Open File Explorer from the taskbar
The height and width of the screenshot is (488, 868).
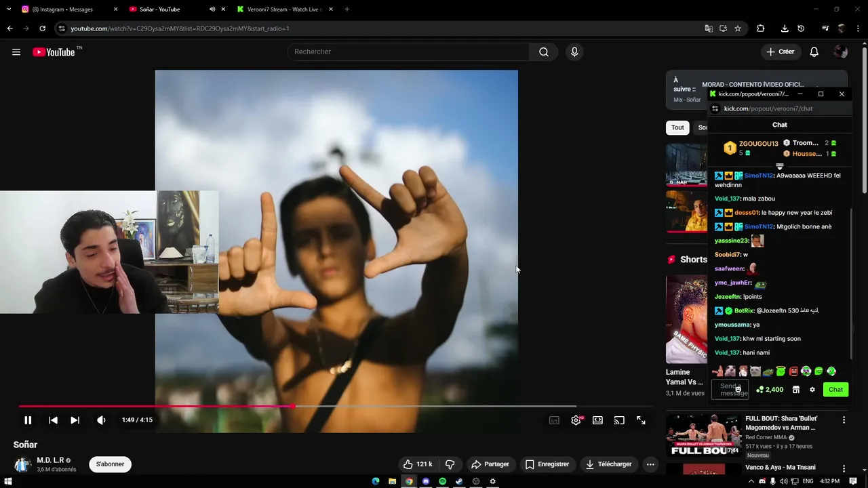point(392,481)
